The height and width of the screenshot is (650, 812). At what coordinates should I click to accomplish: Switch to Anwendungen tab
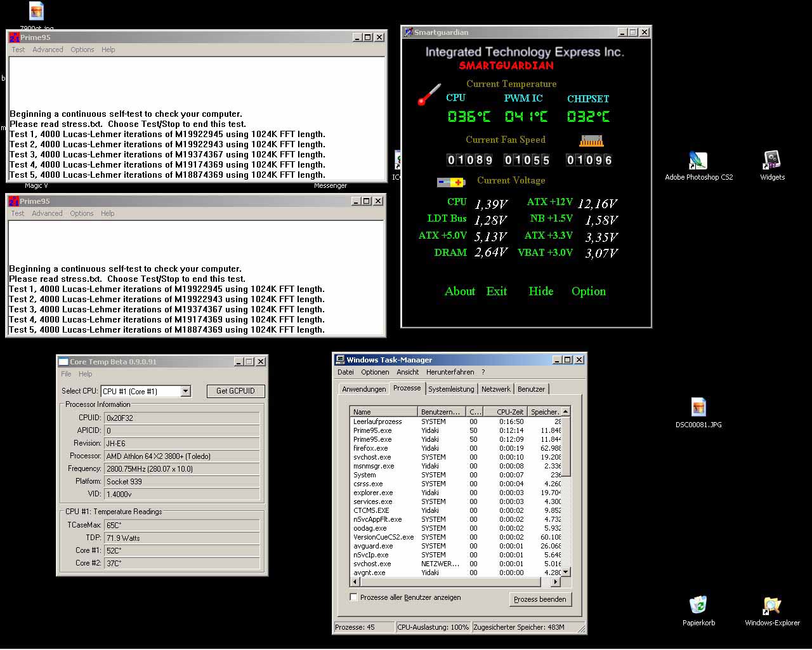click(x=363, y=389)
